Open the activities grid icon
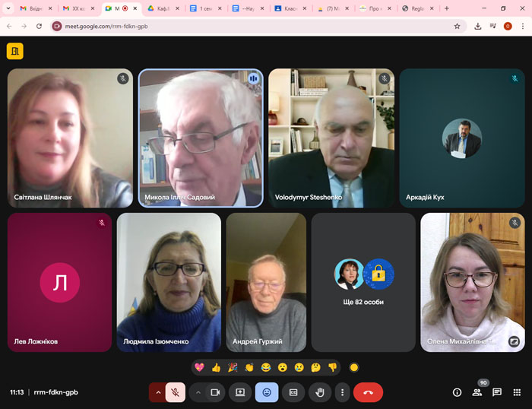The width and height of the screenshot is (532, 409). point(517,392)
